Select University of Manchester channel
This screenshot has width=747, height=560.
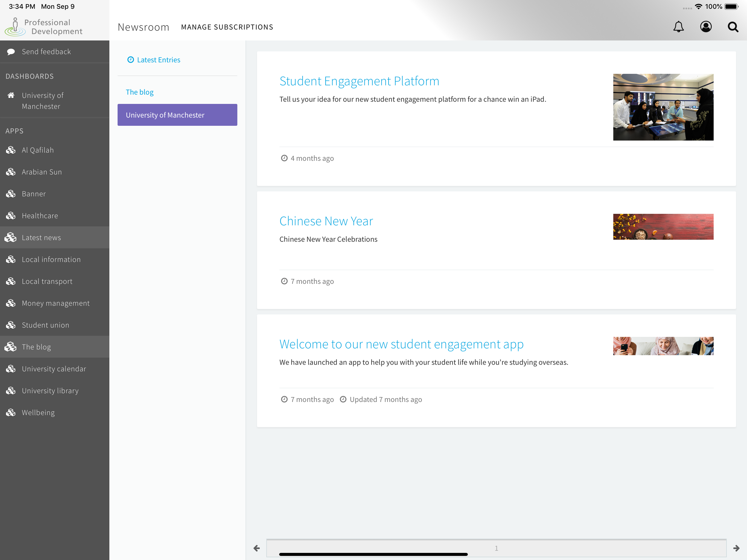point(177,115)
